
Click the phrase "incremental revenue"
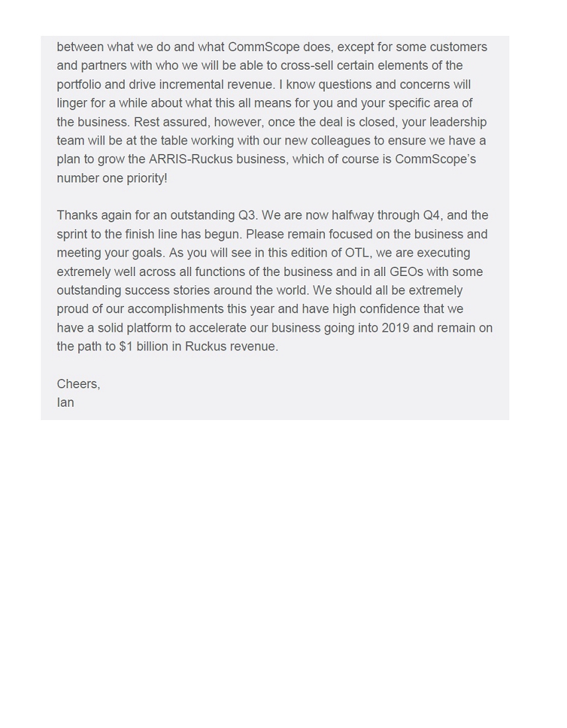click(x=217, y=84)
